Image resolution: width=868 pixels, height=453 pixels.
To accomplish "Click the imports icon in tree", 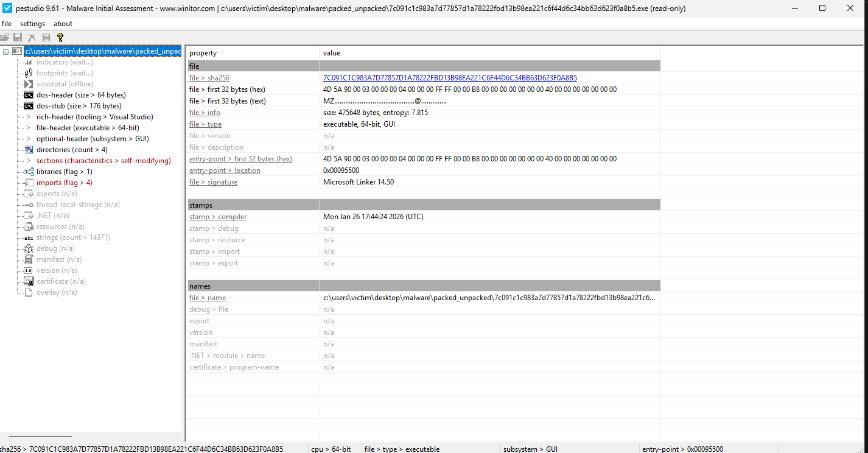I will [x=28, y=183].
